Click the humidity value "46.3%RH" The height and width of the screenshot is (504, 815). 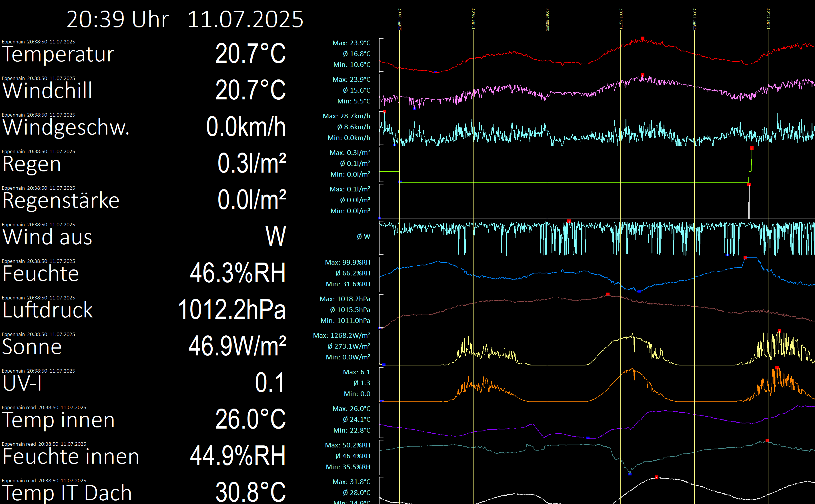pyautogui.click(x=238, y=273)
